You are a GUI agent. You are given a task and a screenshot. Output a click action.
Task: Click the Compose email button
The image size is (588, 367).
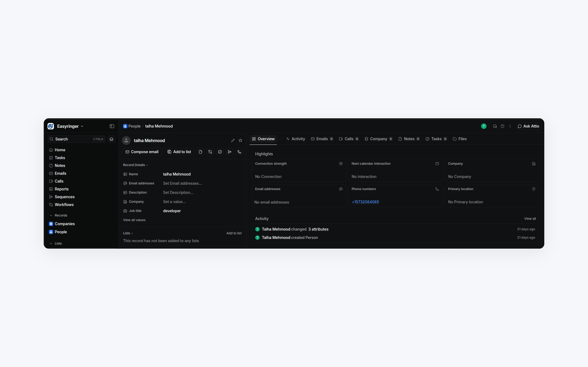coord(142,152)
